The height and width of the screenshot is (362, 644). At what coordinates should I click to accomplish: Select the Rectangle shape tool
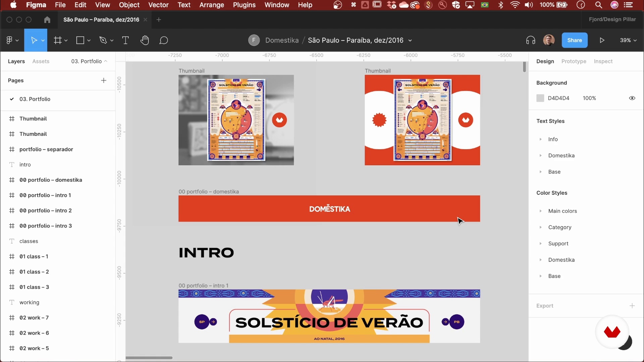click(80, 40)
